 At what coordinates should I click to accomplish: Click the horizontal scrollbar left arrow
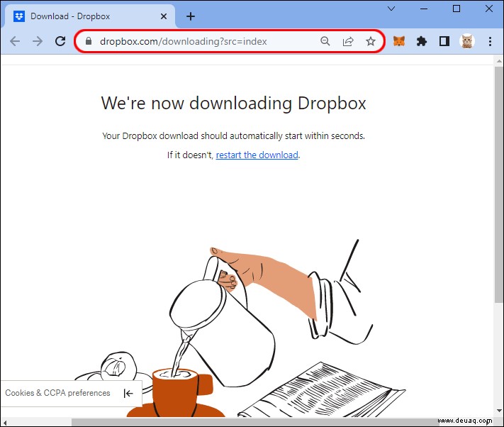(4, 422)
